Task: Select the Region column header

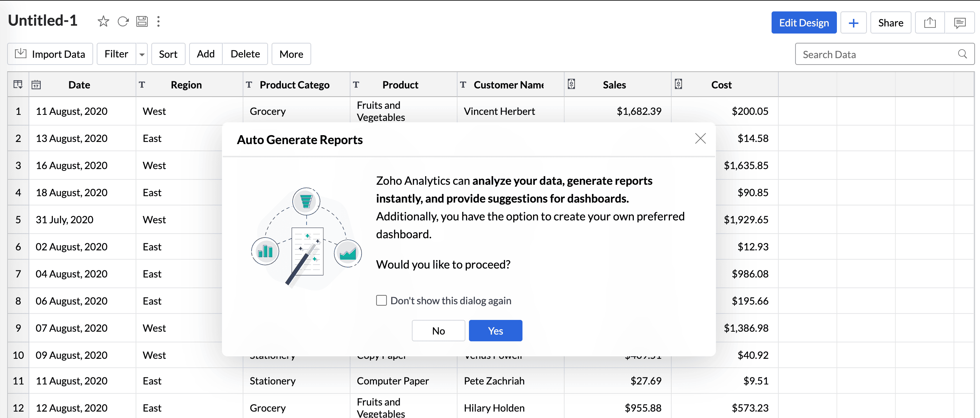Action: (190, 85)
